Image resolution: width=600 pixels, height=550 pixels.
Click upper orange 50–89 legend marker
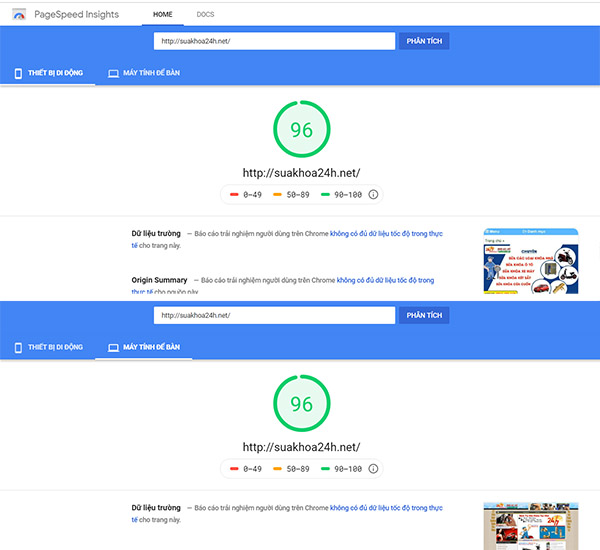click(277, 194)
